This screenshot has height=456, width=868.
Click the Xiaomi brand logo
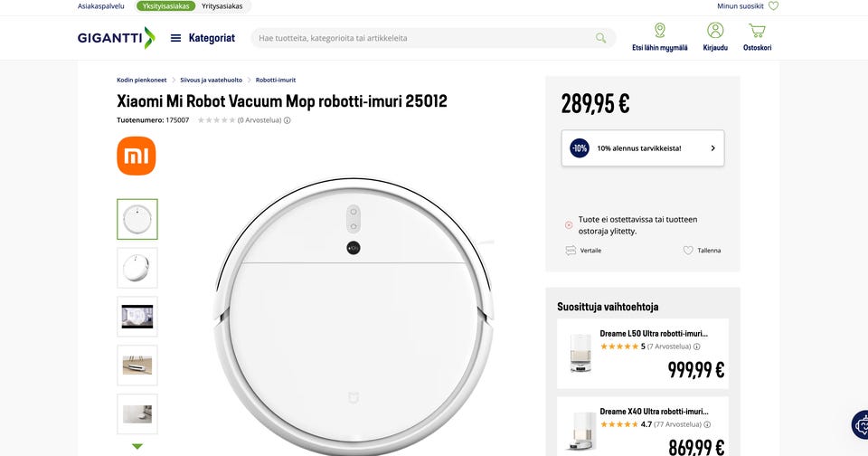click(x=137, y=156)
